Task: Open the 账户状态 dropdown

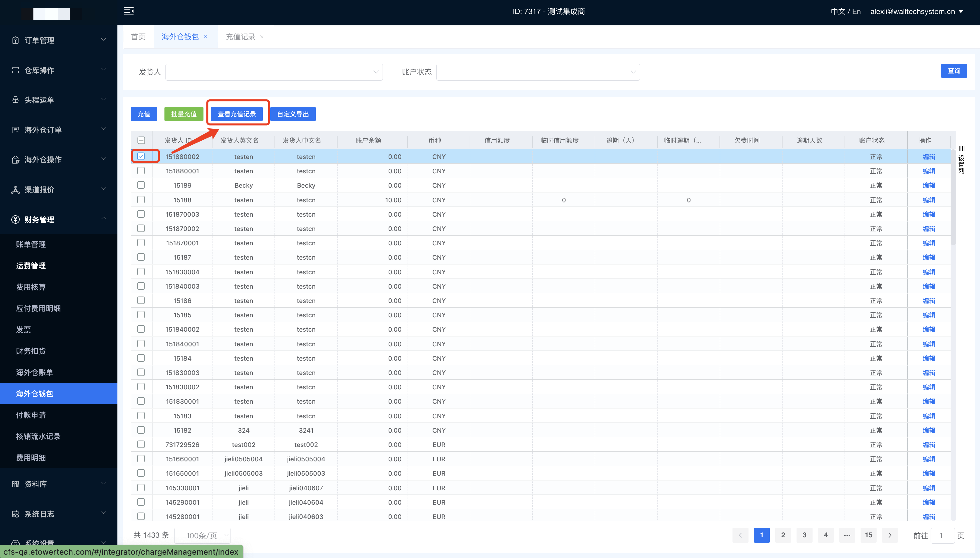Action: tap(538, 72)
